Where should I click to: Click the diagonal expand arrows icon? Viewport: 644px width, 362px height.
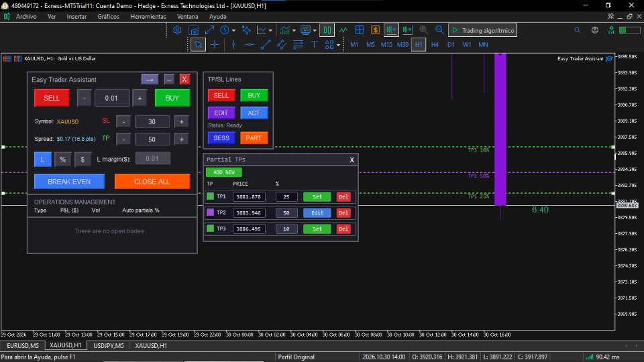[x=209, y=30]
